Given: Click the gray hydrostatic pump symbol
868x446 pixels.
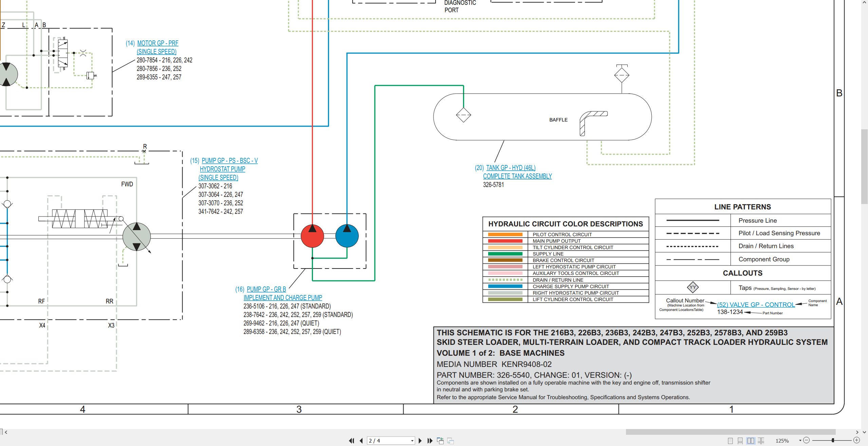Looking at the screenshot, I should pyautogui.click(x=136, y=237).
